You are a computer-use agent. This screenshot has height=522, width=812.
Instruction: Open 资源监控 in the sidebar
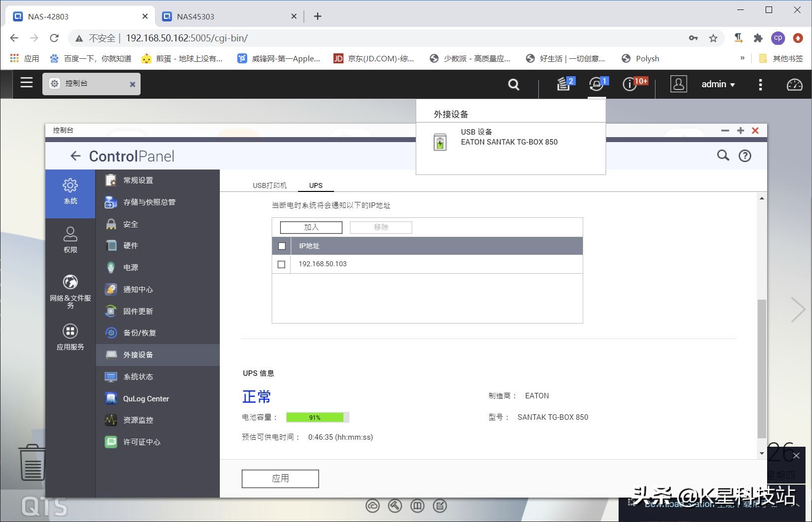(x=158, y=420)
